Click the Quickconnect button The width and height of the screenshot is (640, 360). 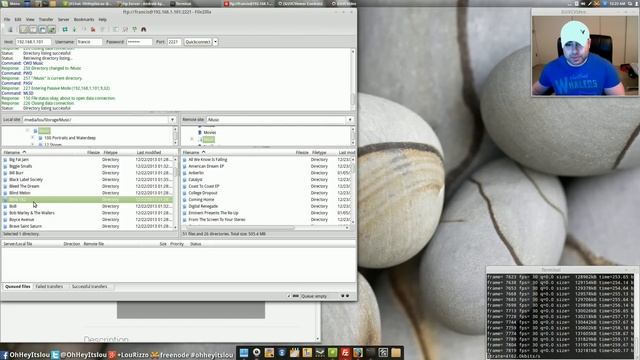[198, 42]
